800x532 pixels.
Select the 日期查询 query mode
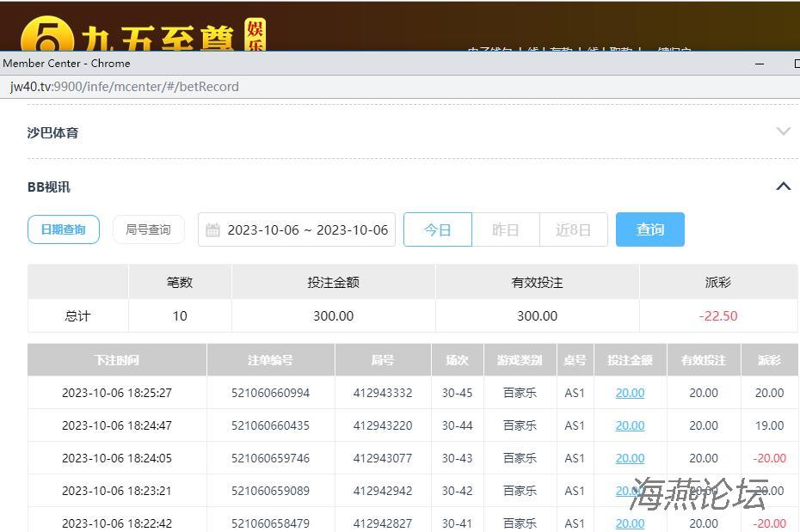click(64, 229)
